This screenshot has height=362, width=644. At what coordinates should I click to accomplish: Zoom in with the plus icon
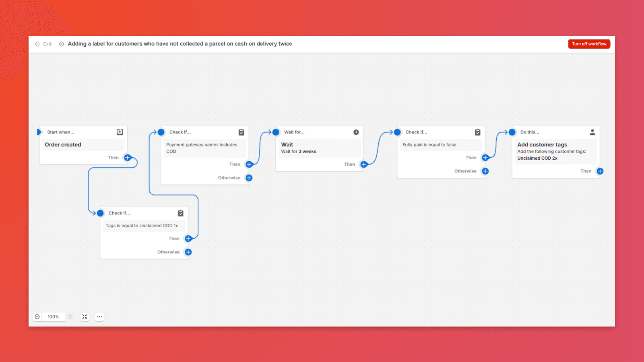[70, 317]
